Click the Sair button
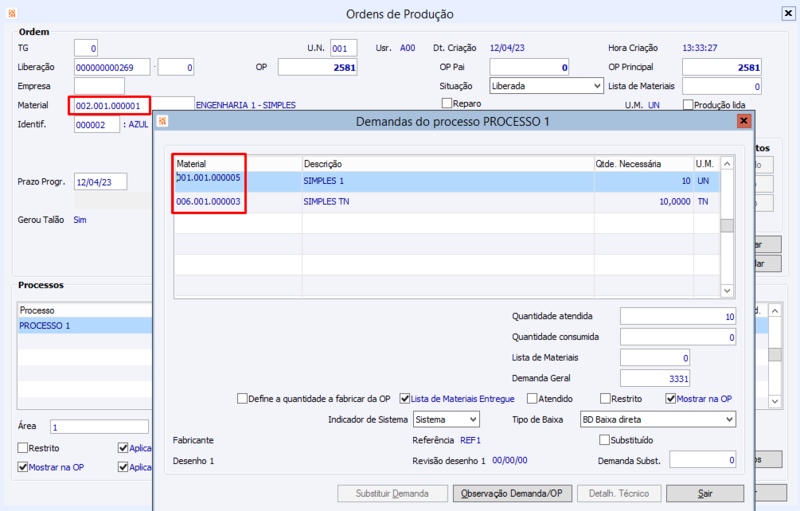Image resolution: width=800 pixels, height=511 pixels. (705, 493)
